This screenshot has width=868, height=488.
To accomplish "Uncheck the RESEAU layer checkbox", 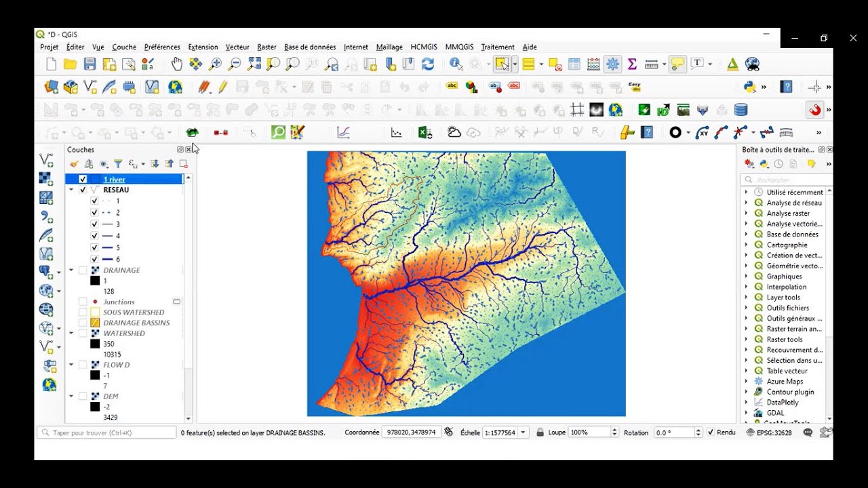I will [x=83, y=190].
